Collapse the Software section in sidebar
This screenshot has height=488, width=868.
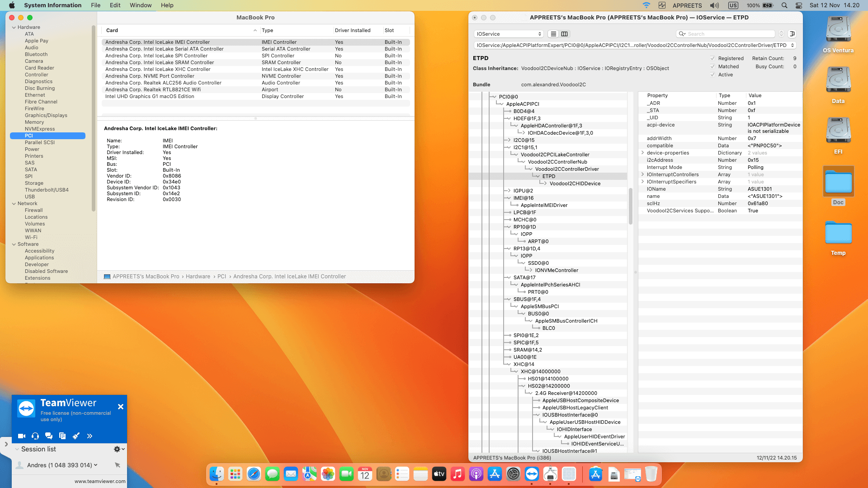pyautogui.click(x=14, y=244)
